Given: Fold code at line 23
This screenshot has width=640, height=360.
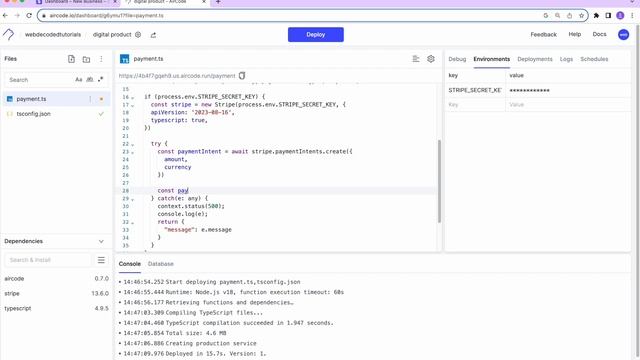Looking at the screenshot, I should (x=132, y=152).
